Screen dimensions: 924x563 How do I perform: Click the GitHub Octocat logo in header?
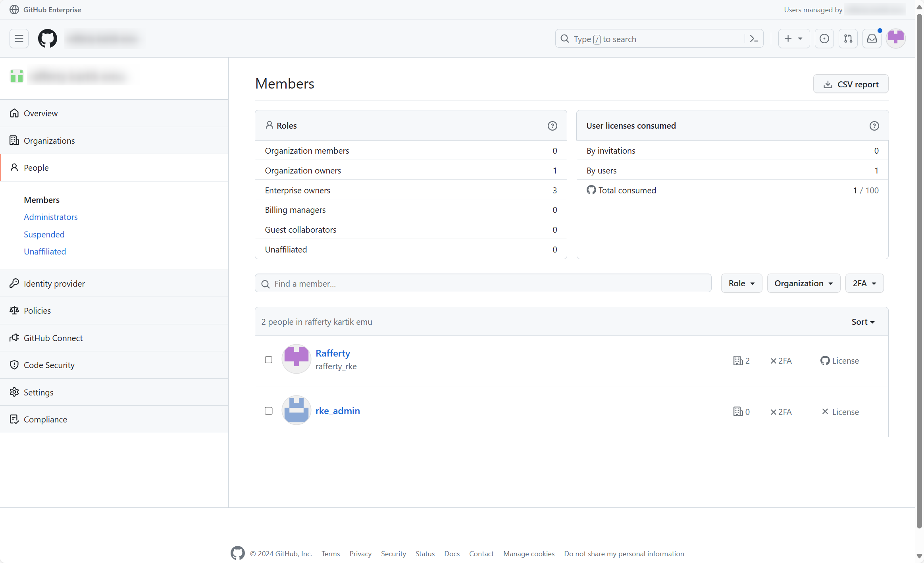tap(47, 39)
